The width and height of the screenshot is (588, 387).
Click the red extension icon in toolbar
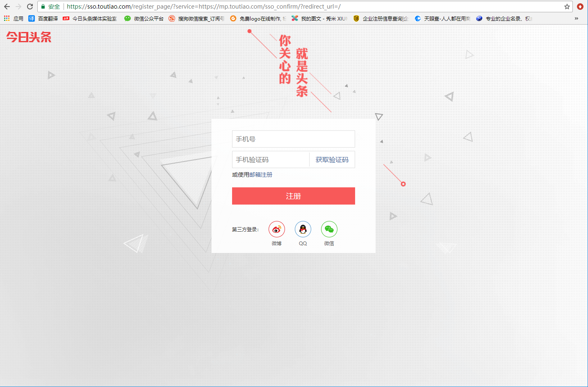click(580, 7)
